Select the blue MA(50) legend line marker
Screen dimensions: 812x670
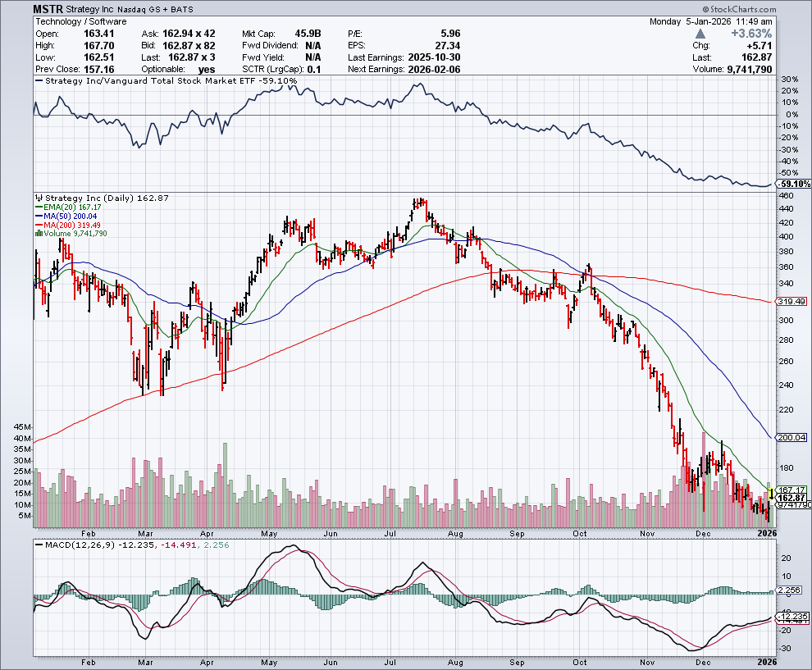click(39, 216)
